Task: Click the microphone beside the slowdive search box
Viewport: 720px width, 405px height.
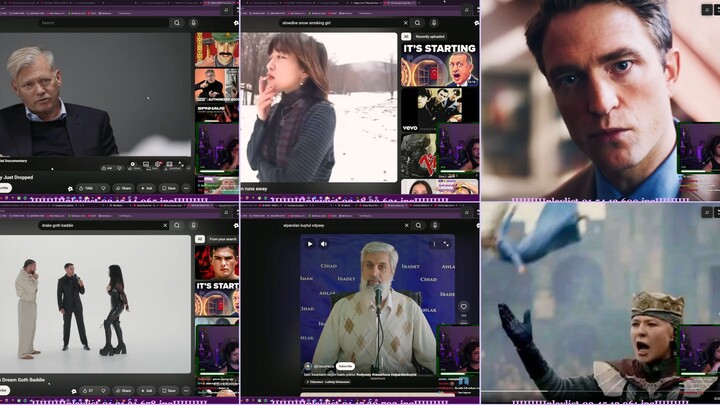Action: [x=434, y=22]
